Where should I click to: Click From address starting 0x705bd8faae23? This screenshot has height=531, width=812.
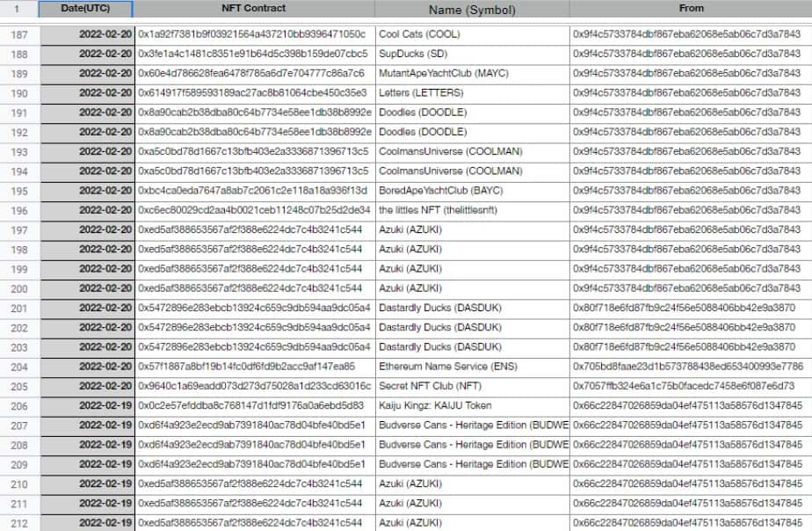tap(691, 367)
